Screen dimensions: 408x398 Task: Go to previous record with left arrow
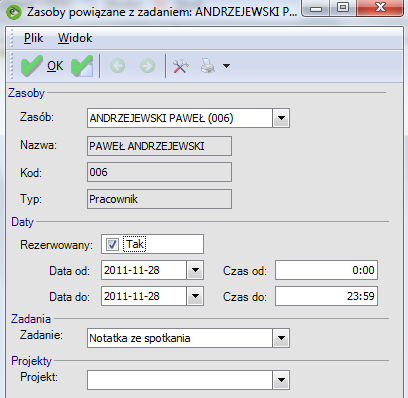tap(118, 66)
